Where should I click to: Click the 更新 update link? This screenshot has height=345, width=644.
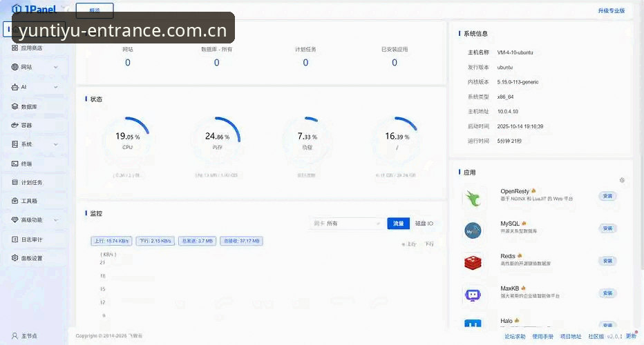(631, 336)
